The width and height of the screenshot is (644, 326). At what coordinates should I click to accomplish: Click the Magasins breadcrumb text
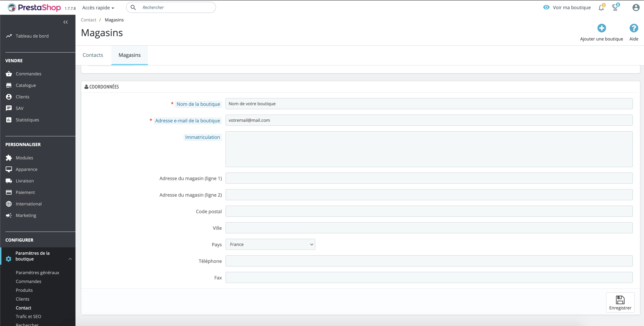coord(114,20)
